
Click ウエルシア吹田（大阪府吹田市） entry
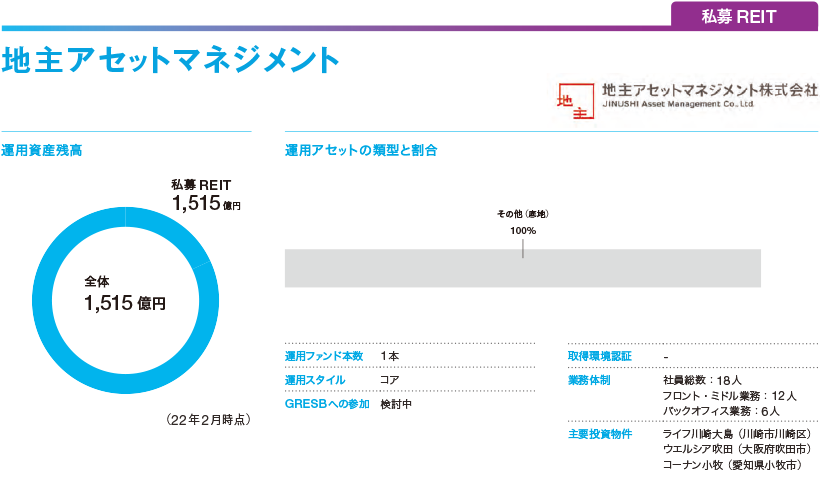click(738, 449)
